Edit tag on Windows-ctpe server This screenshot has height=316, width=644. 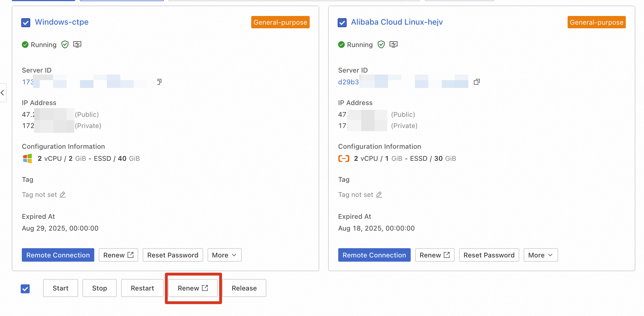pyautogui.click(x=63, y=194)
